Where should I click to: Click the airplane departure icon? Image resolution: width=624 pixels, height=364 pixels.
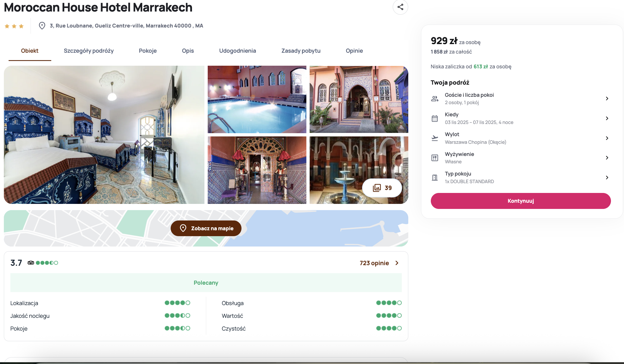tap(435, 138)
